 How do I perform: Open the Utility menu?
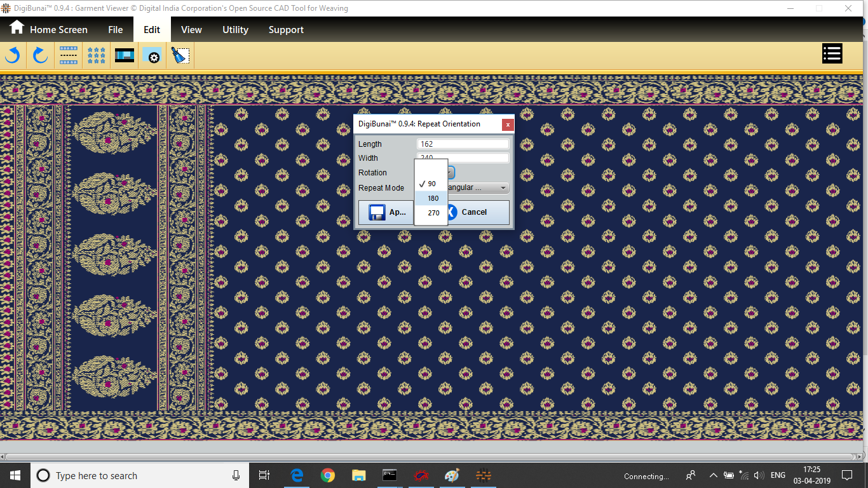coord(235,30)
